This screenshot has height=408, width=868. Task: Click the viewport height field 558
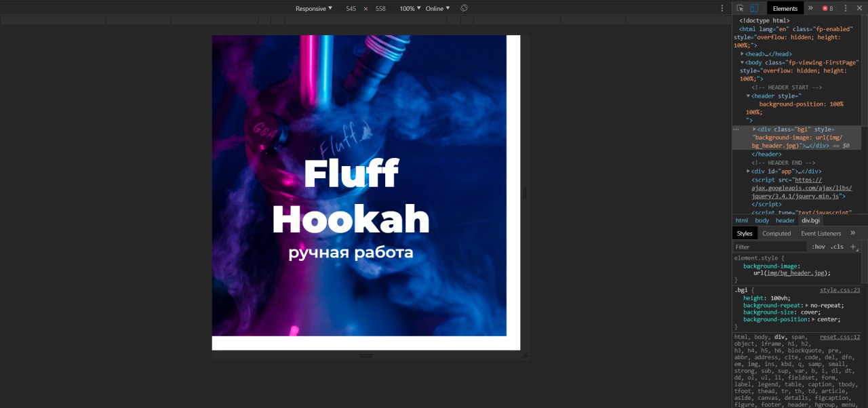(x=380, y=8)
